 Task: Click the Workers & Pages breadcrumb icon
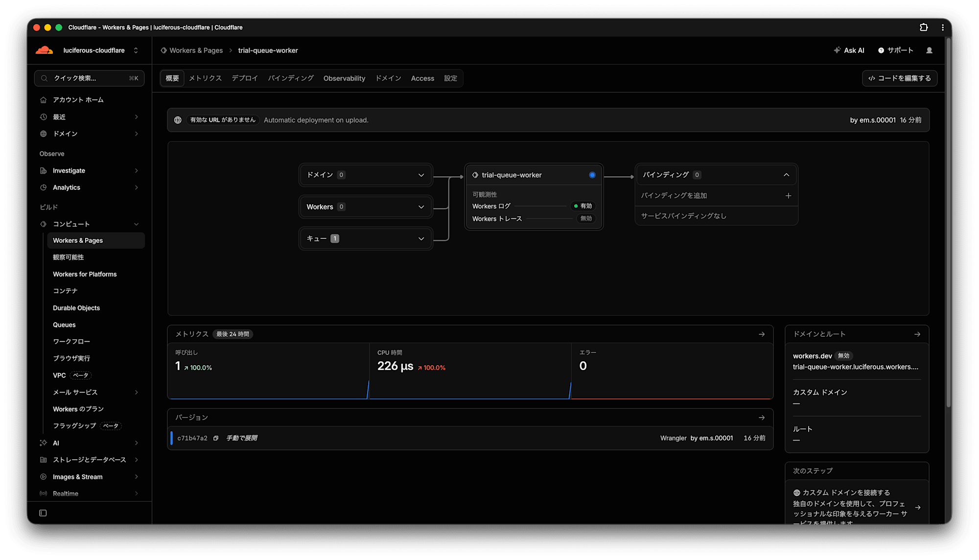click(164, 50)
